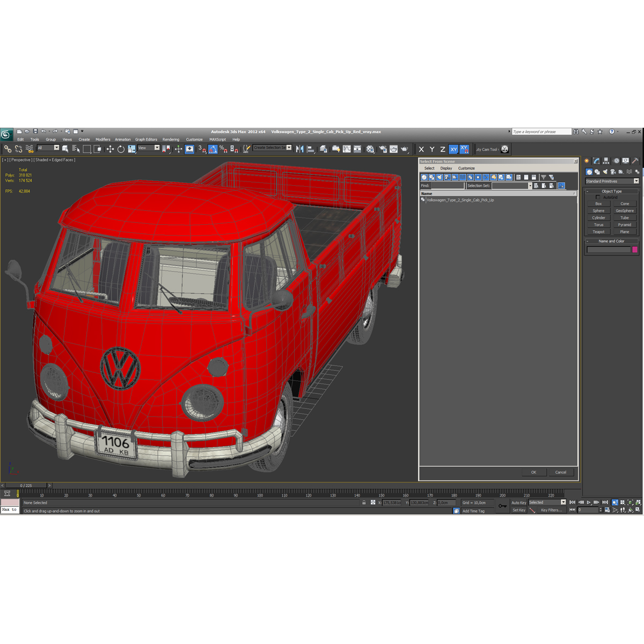Select the Space Warps category icon
This screenshot has width=644, height=644.
click(630, 172)
